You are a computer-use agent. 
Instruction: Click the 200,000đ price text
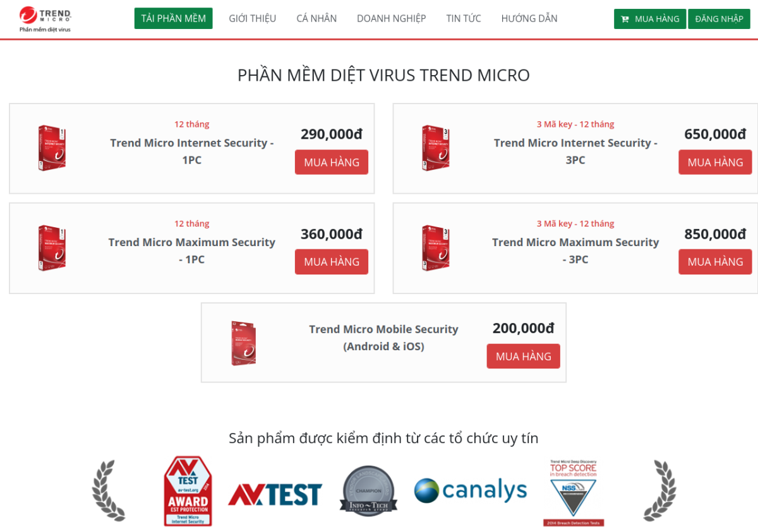(524, 328)
